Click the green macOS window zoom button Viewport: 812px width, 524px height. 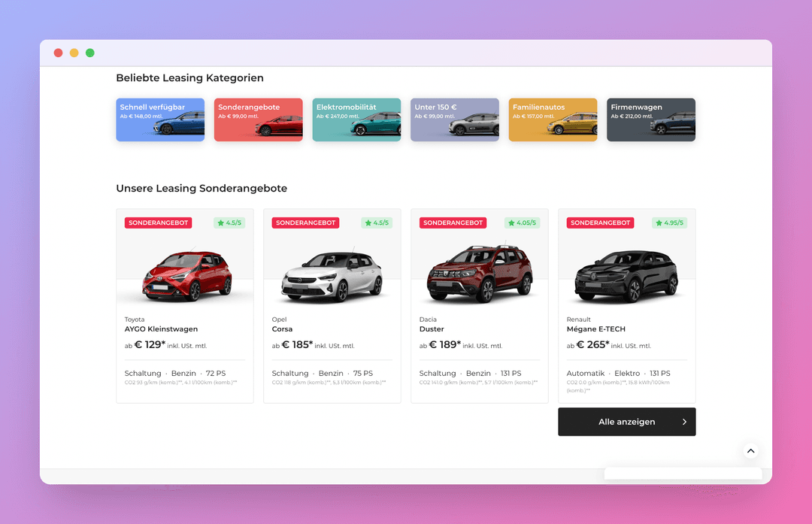(90, 53)
